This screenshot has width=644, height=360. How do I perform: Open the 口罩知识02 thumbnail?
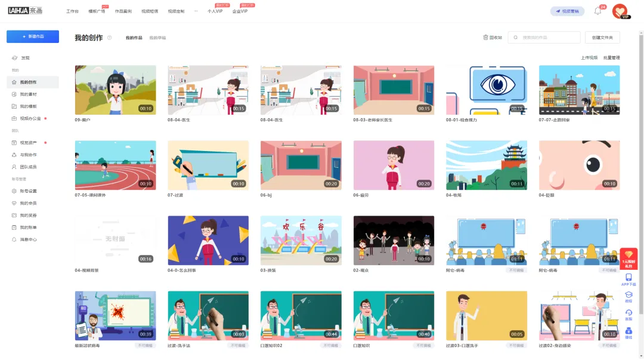301,316
